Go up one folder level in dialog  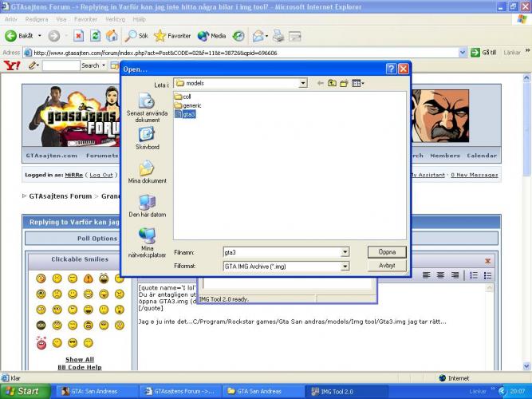(332, 83)
